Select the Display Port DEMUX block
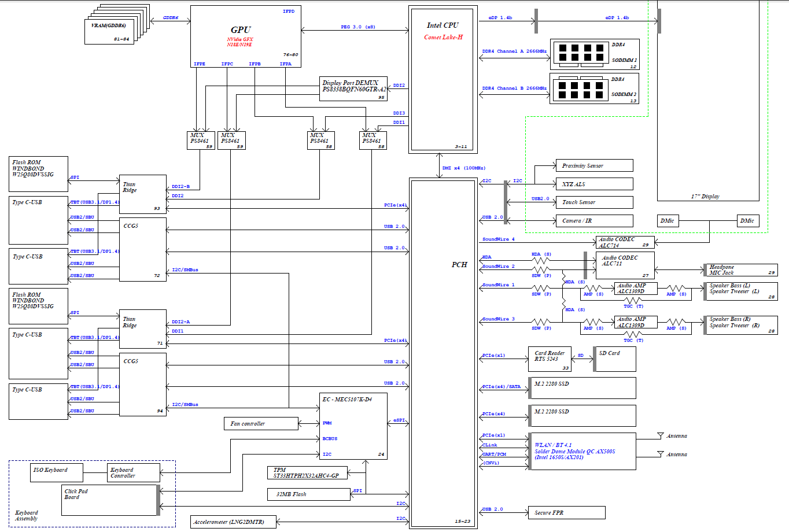 (x=353, y=89)
